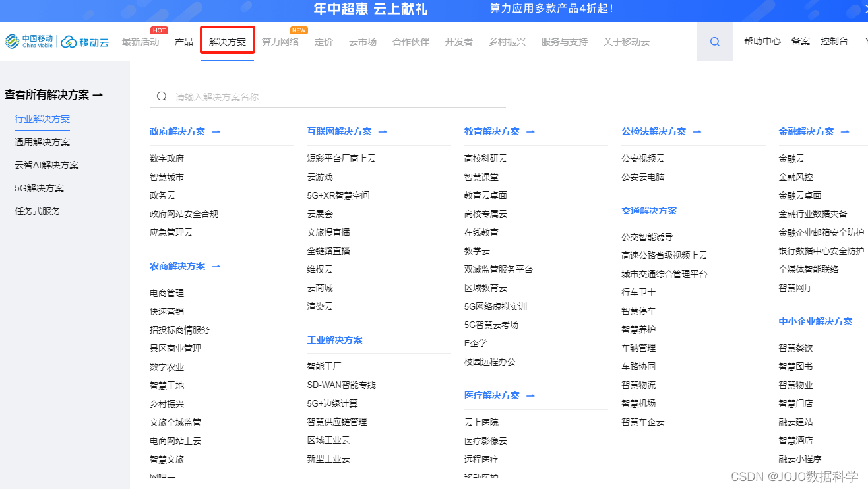Select 行业解决方案 in the sidebar
Image resolution: width=868 pixels, height=489 pixels.
pos(42,119)
